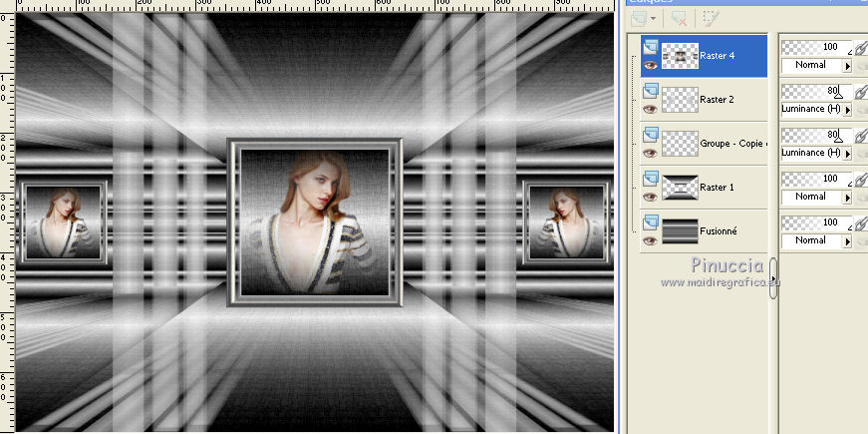Click the layer type icon of Raster 1
Screen dimensions: 868x434
(x=651, y=179)
